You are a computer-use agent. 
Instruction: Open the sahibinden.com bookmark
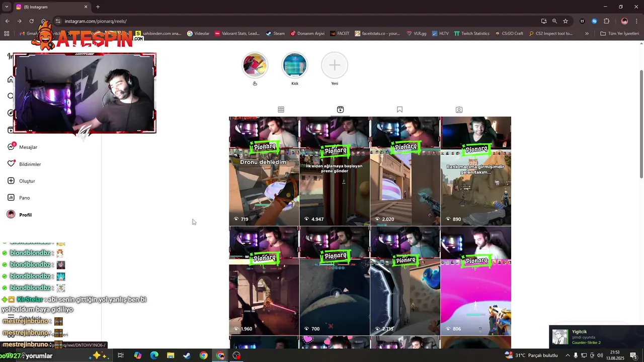point(158,34)
